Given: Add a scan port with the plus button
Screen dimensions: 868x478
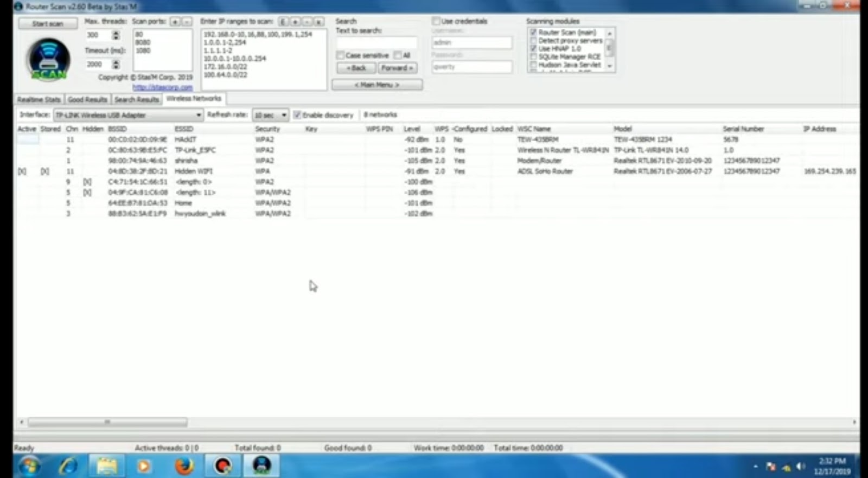Looking at the screenshot, I should click(175, 22).
